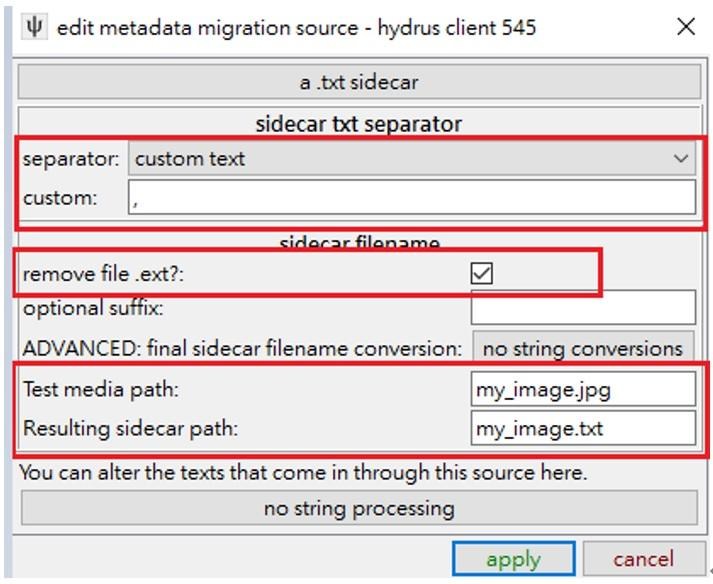Viewport: 713px width, 584px height.
Task: Toggle the remove file .ext checkbox
Action: point(482,273)
